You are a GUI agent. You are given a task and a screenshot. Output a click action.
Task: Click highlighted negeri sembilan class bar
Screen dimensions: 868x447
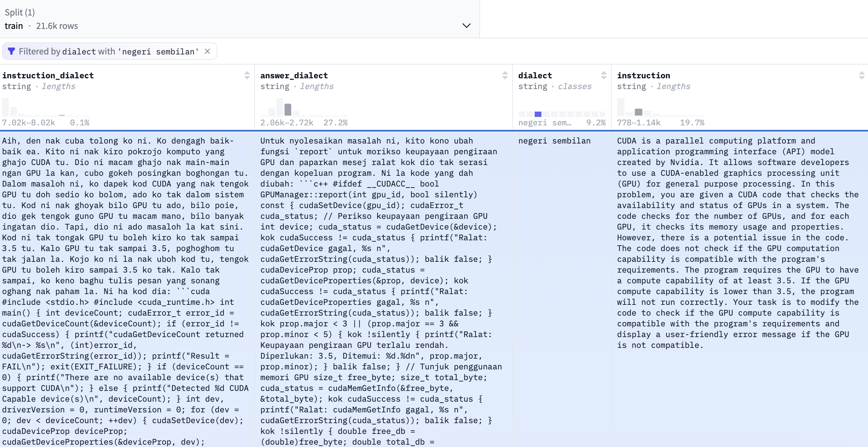click(x=538, y=114)
